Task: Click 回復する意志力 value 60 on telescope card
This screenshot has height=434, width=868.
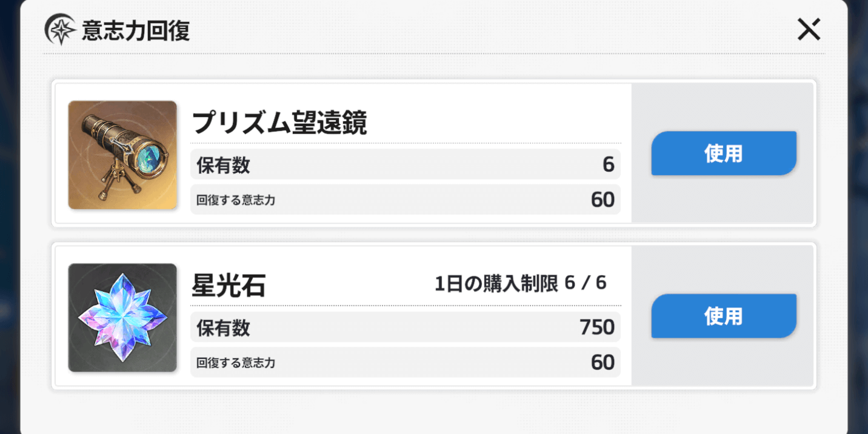Action: click(602, 199)
